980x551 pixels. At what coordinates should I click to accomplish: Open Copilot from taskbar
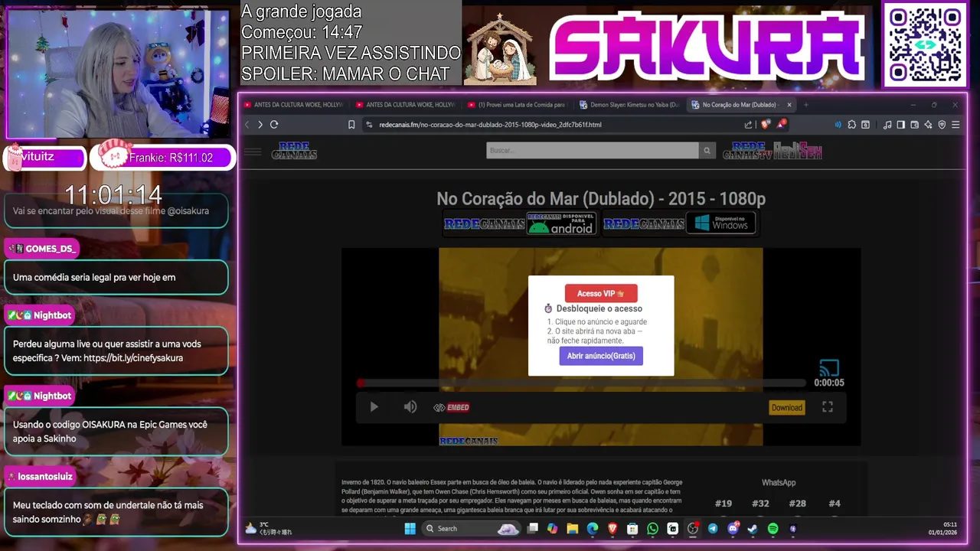[x=553, y=529]
